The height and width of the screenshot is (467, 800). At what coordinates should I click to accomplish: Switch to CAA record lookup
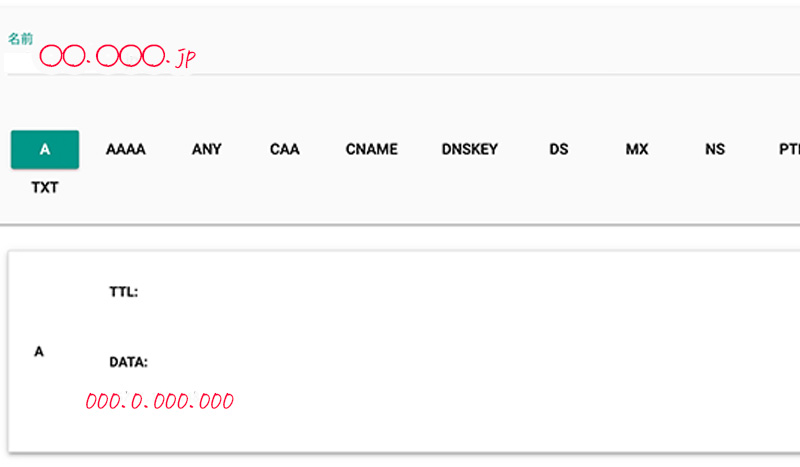tap(285, 150)
